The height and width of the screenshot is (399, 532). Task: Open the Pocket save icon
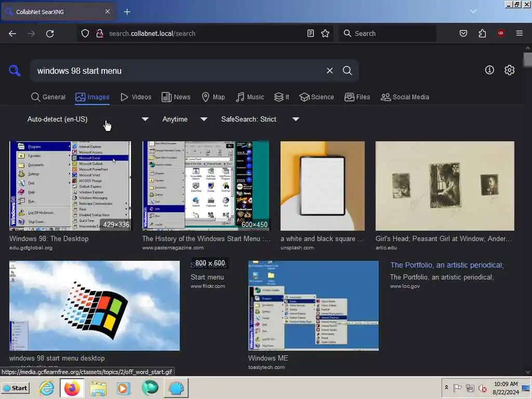[x=463, y=33]
